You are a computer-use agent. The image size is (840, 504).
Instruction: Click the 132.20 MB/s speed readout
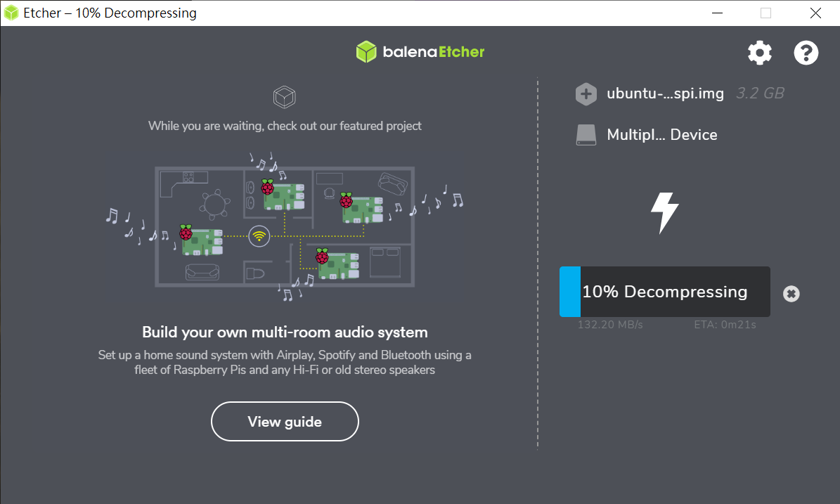coord(610,325)
